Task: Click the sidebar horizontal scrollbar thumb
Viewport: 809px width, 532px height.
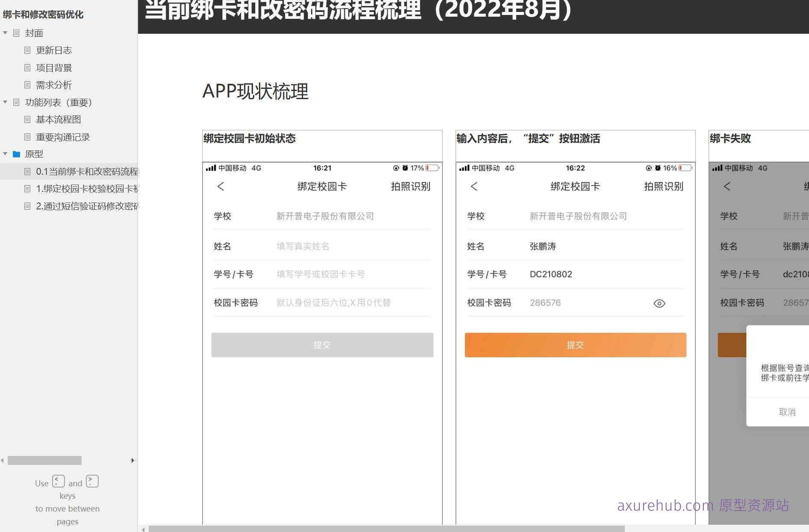Action: coord(44,460)
